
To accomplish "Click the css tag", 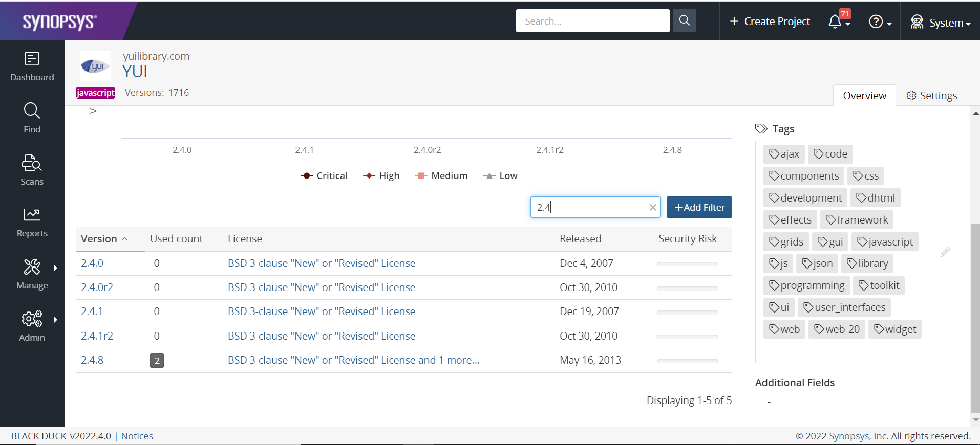I will 866,176.
